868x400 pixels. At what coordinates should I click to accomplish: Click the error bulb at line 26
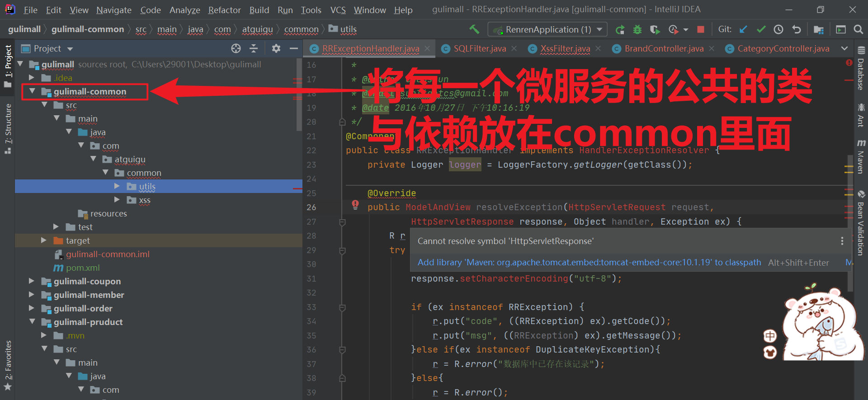[x=355, y=205]
